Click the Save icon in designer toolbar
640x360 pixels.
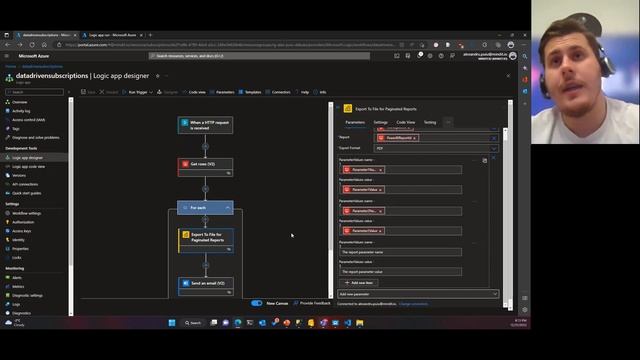(x=83, y=92)
